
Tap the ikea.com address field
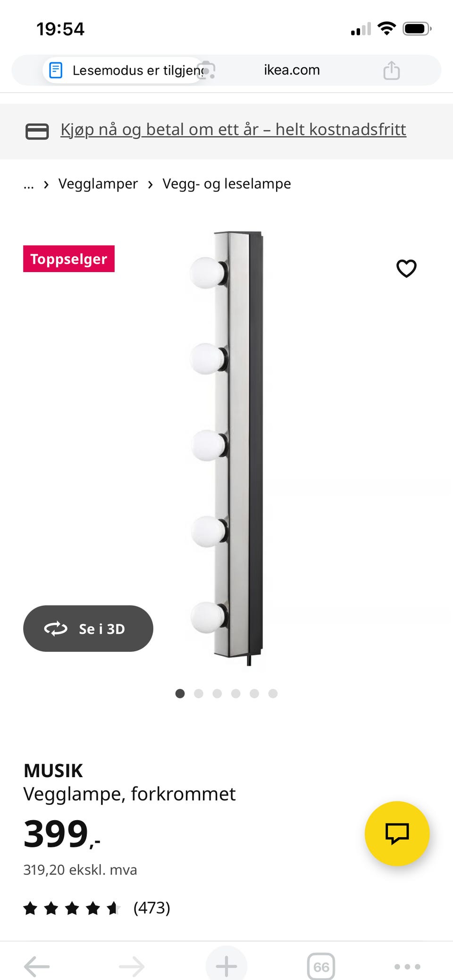pyautogui.click(x=292, y=70)
